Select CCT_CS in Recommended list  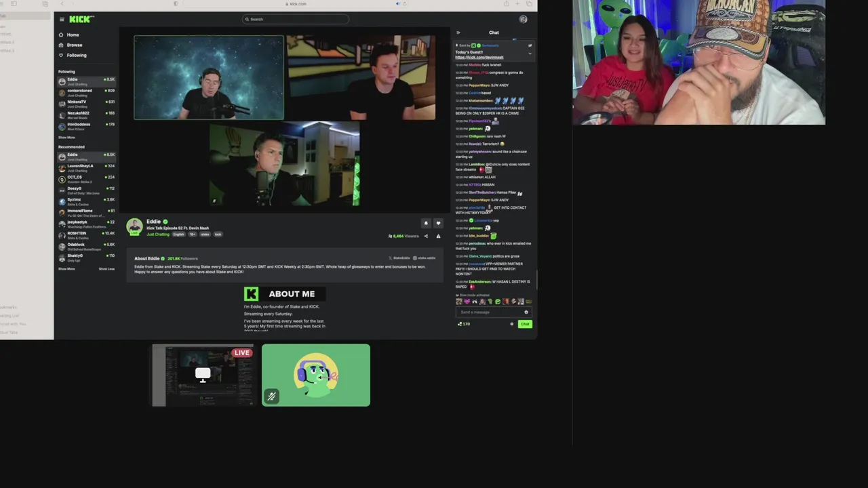pos(86,179)
